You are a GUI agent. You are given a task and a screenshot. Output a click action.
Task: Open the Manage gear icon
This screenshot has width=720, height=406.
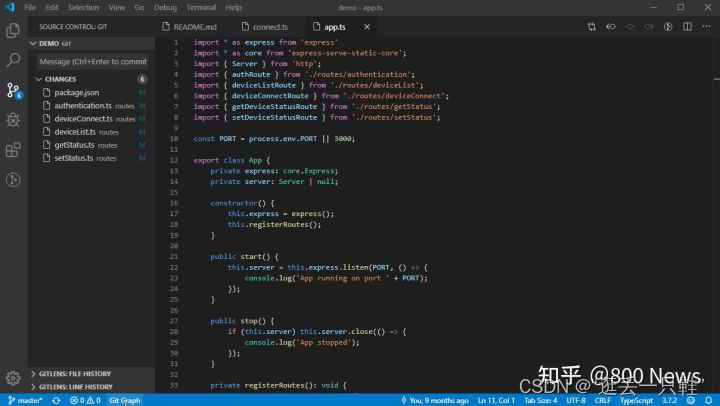pyautogui.click(x=13, y=378)
